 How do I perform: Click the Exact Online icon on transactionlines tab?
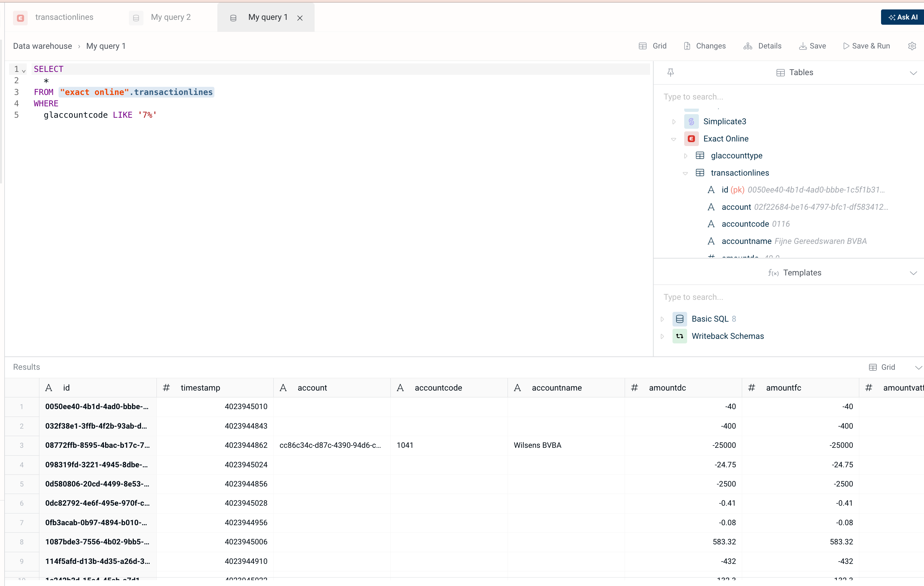coord(20,18)
